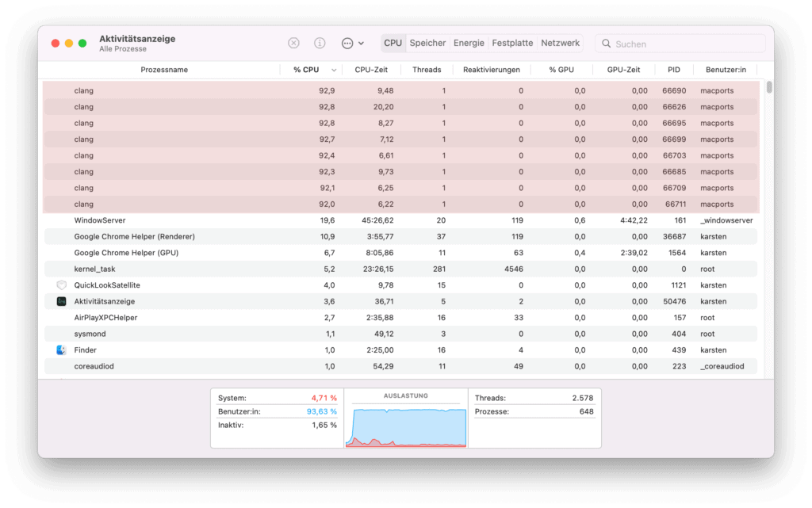The width and height of the screenshot is (812, 508).
Task: Select the QuickLookSatellite process name
Action: tap(107, 285)
